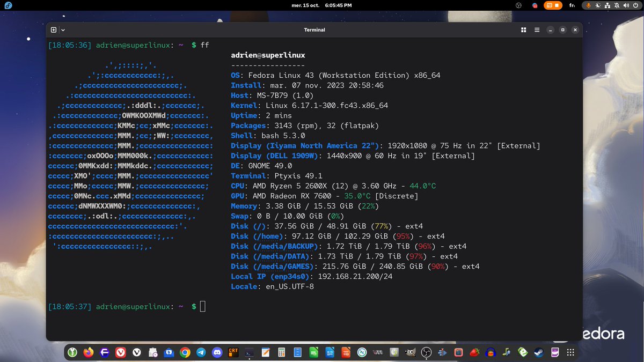644x362 pixels.
Task: Close the Terminal window
Action: tap(575, 30)
